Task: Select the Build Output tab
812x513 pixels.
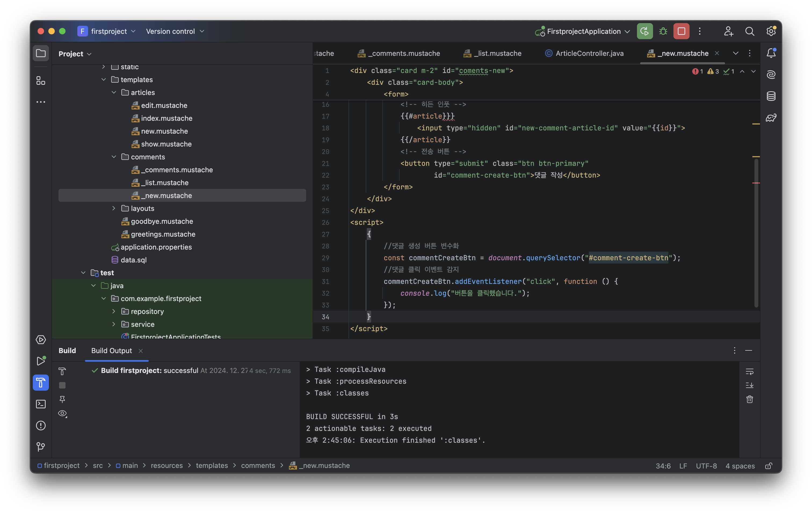Action: tap(112, 351)
